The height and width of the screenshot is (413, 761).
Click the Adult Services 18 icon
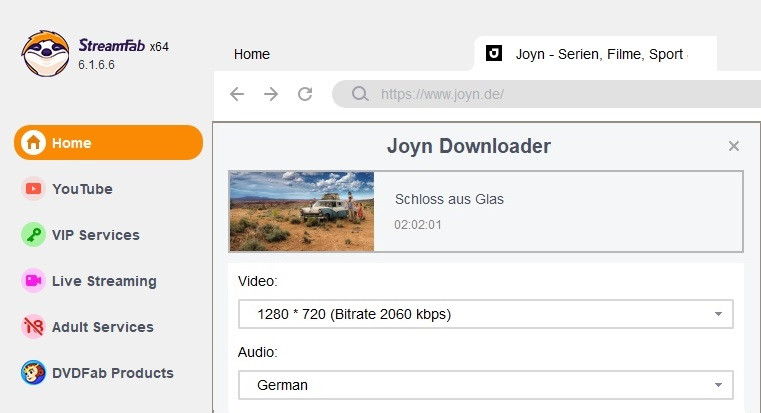tap(33, 327)
